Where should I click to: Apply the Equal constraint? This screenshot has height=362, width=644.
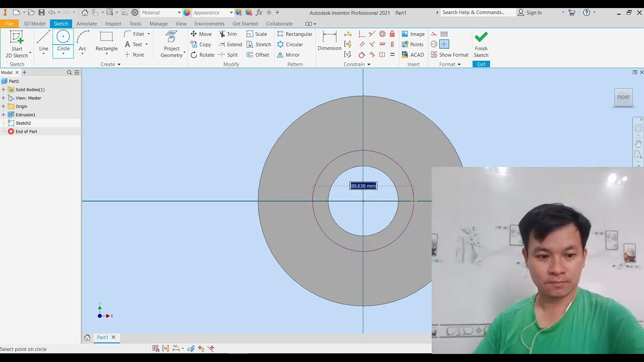392,55
